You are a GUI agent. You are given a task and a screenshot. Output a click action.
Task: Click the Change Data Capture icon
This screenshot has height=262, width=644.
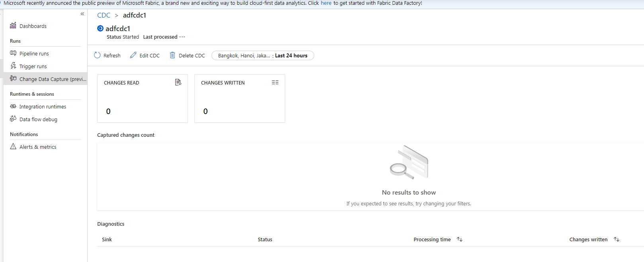[13, 79]
